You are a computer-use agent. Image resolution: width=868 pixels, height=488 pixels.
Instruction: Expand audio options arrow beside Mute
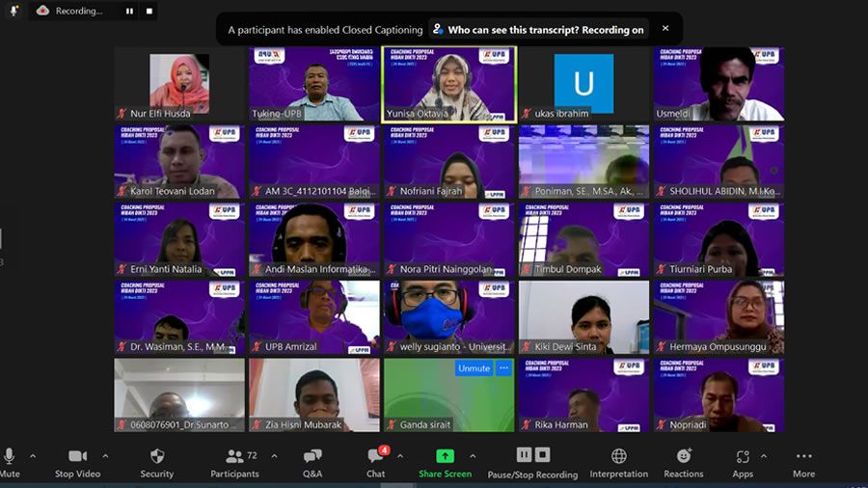[33, 456]
